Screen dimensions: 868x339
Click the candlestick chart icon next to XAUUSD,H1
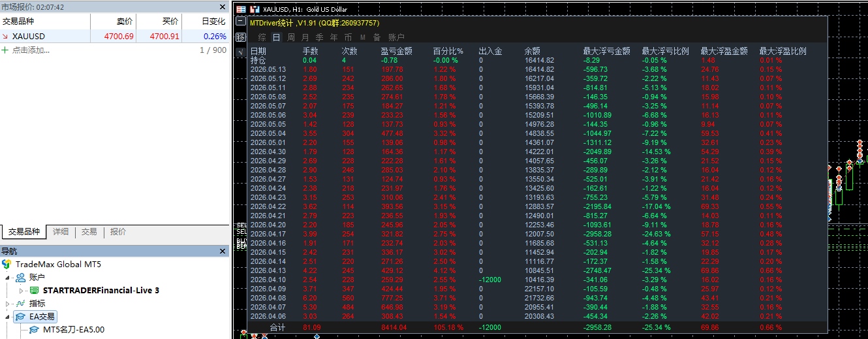point(254,10)
